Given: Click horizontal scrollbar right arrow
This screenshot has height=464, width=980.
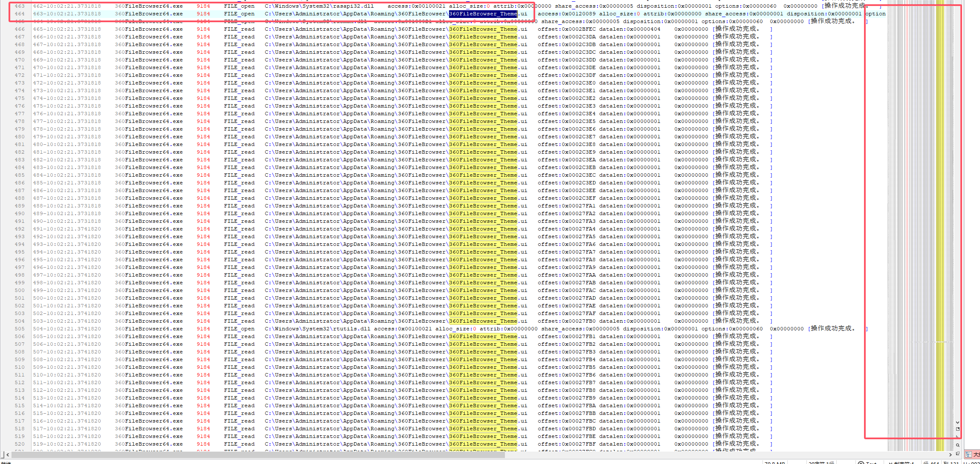Looking at the screenshot, I should (950, 455).
